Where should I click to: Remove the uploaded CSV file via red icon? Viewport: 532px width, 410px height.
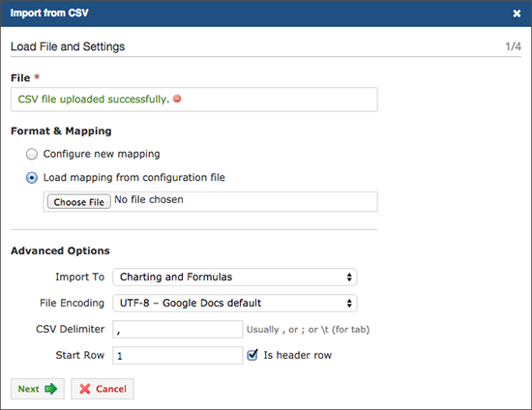(177, 99)
